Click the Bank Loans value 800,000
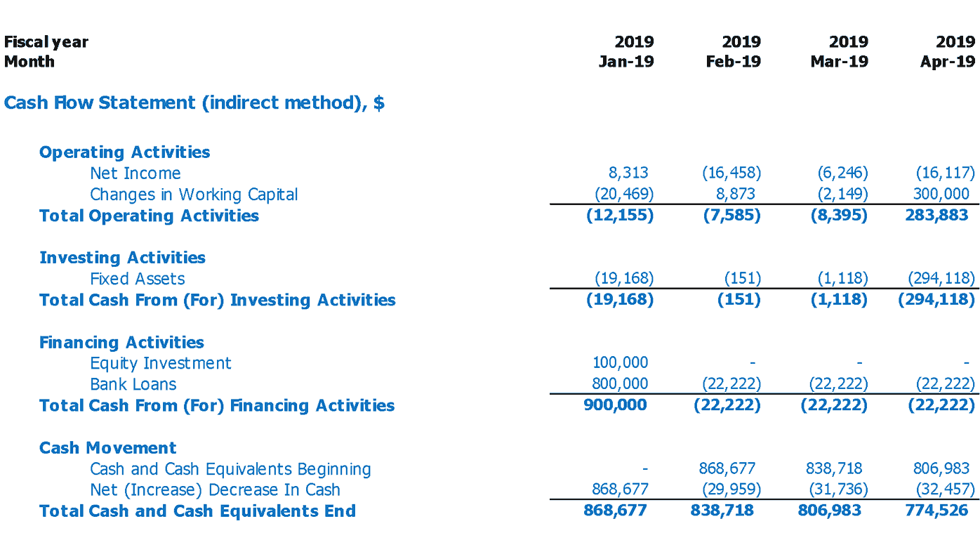Screen dimensions: 980x552 pos(620,384)
